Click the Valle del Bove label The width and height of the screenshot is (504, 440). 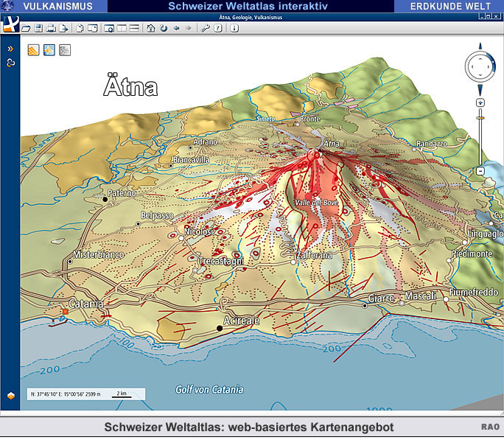316,203
